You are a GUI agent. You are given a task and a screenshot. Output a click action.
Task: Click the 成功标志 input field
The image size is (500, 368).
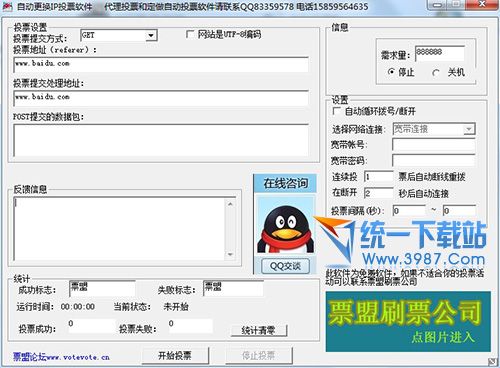coord(102,288)
